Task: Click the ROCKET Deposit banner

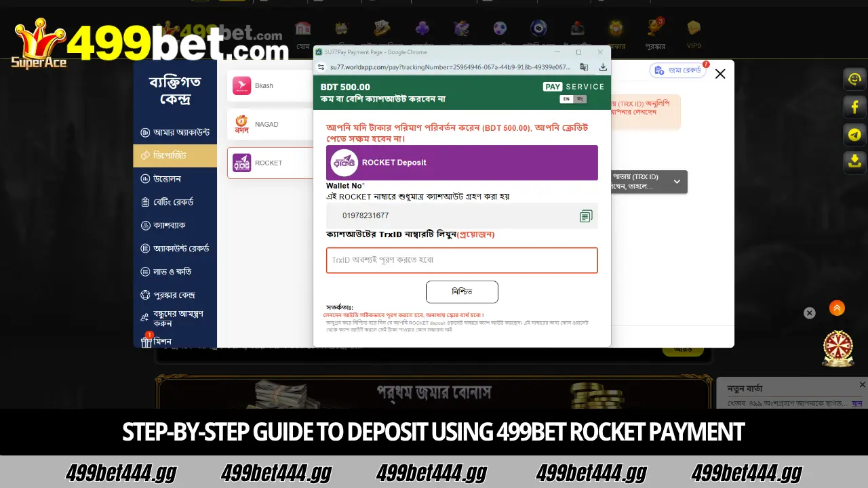Action: [462, 163]
